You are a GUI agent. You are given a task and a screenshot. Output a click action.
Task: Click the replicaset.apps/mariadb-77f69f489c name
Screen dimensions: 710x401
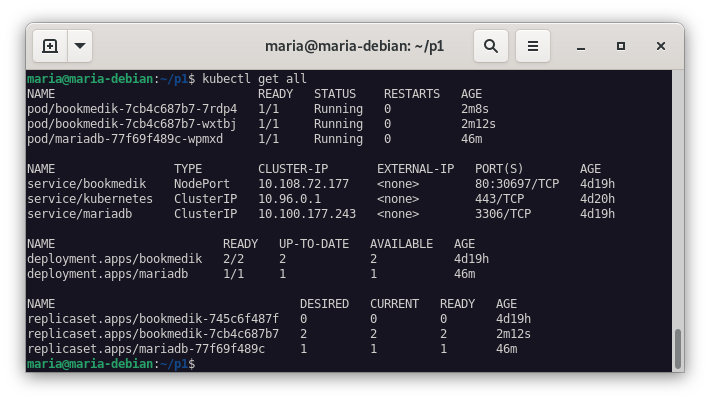coord(145,349)
